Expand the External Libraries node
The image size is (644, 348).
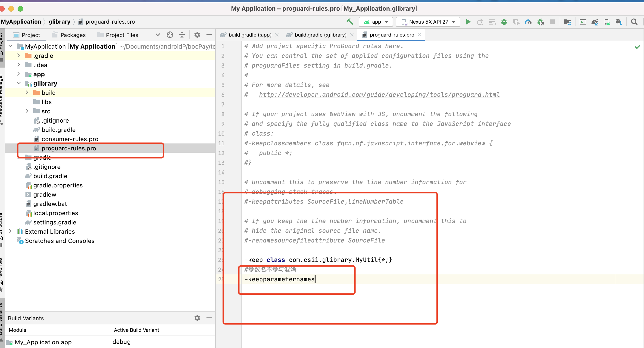pos(10,231)
